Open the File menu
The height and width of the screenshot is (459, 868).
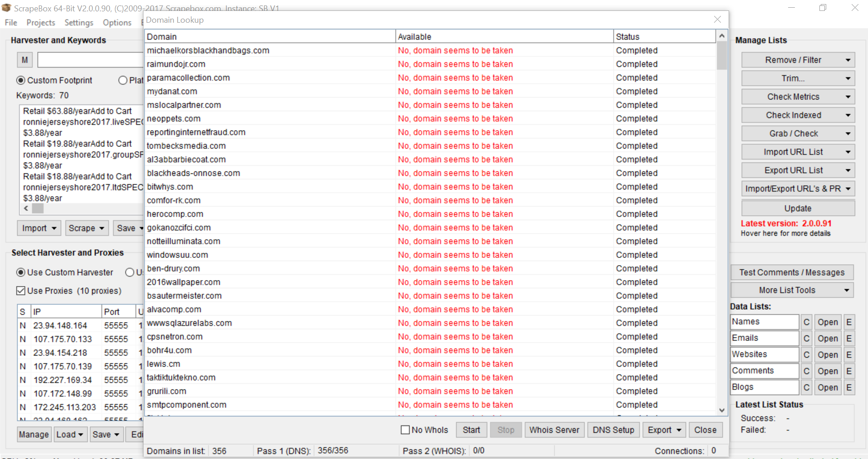tap(11, 22)
